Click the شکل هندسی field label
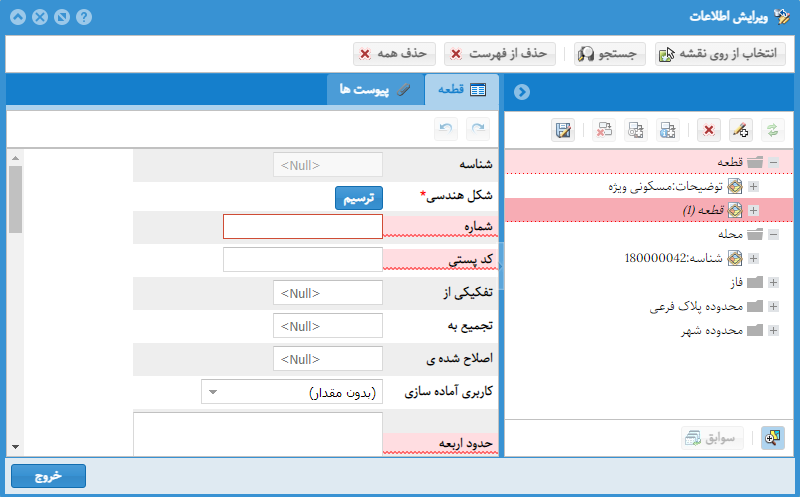800x497 pixels. pos(457,195)
